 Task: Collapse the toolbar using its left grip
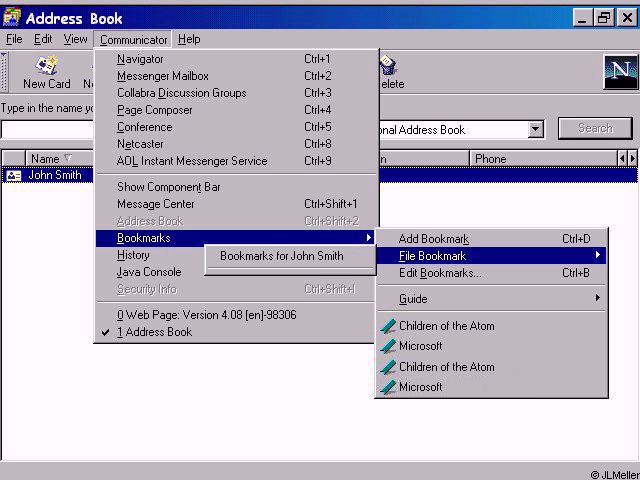[x=4, y=72]
